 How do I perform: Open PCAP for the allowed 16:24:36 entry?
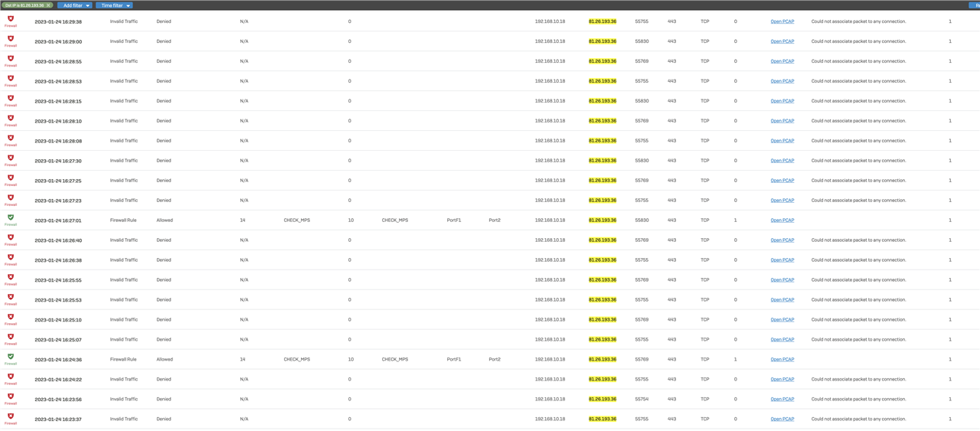[782, 360]
